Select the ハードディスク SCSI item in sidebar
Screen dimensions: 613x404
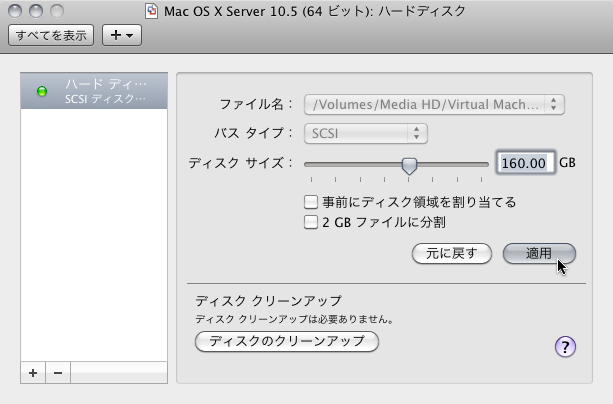(x=95, y=91)
